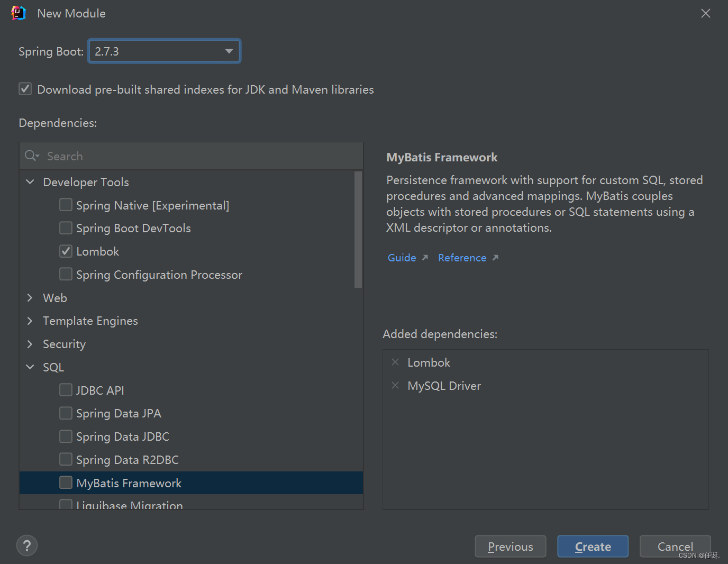Click the Spring Configuration Processor label
The height and width of the screenshot is (564, 728).
(x=159, y=275)
